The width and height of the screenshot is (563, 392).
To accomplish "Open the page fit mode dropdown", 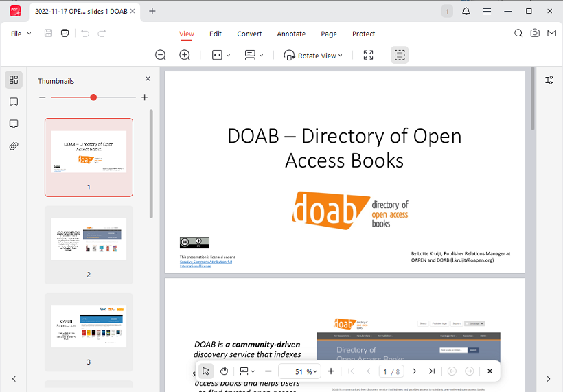I will point(221,56).
